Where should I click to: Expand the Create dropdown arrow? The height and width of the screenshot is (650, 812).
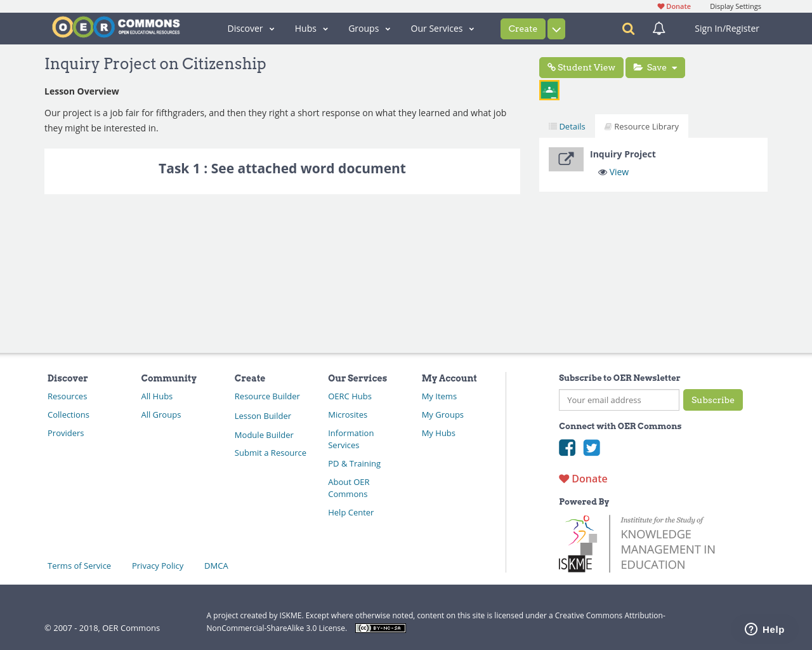(x=556, y=29)
